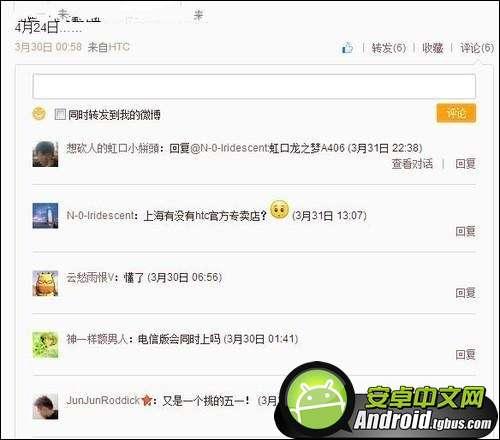View N-0-Iridescent profile avatar
This screenshot has width=500, height=440.
[x=45, y=216]
